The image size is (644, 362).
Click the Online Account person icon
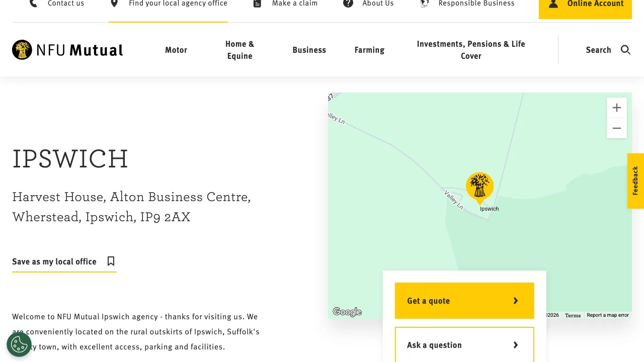(553, 4)
